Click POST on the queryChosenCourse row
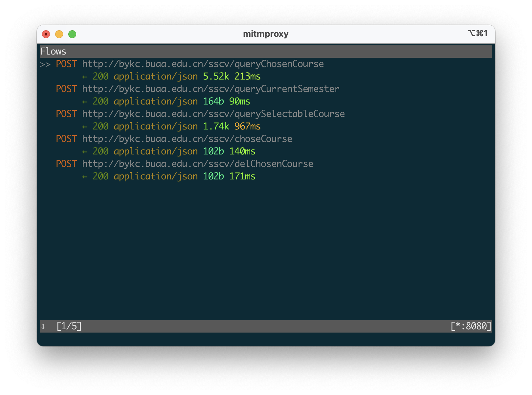 66,64
